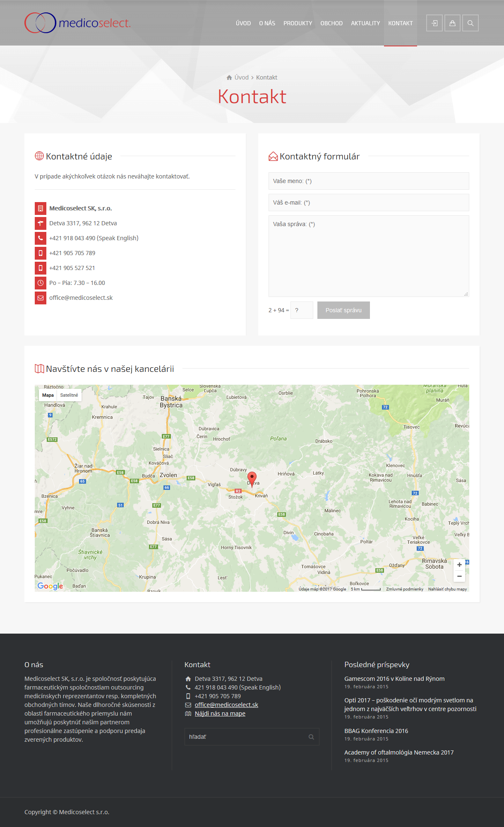Click the company icon next to Medicoselect SK
This screenshot has width=504, height=827.
(41, 208)
